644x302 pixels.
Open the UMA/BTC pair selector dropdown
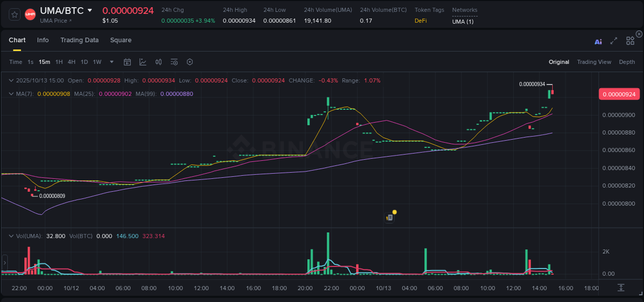[x=91, y=10]
